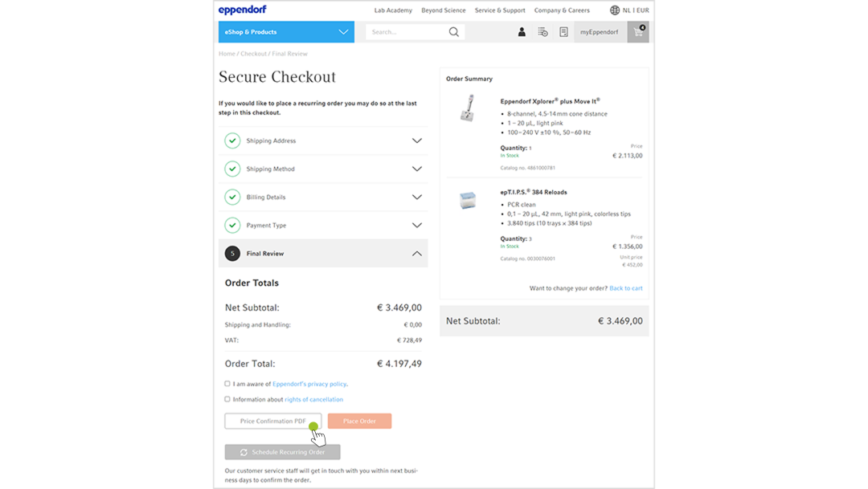Screen dimensions: 868x489
Task: Open the recurring orders list icon
Action: (542, 32)
